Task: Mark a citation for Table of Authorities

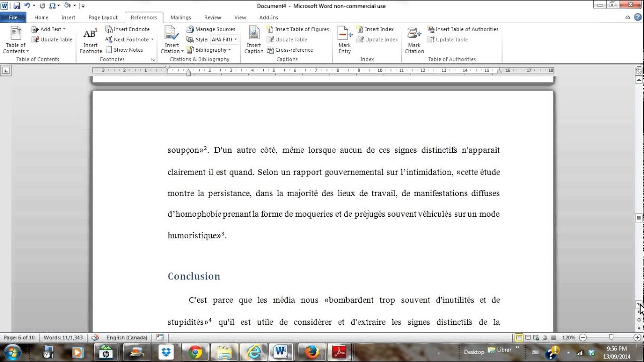Action: (414, 40)
